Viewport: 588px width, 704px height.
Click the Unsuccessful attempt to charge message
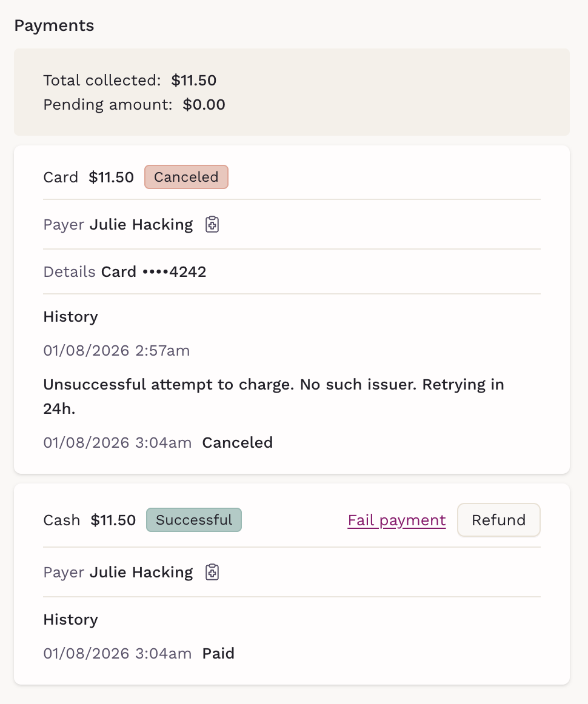tap(273, 385)
